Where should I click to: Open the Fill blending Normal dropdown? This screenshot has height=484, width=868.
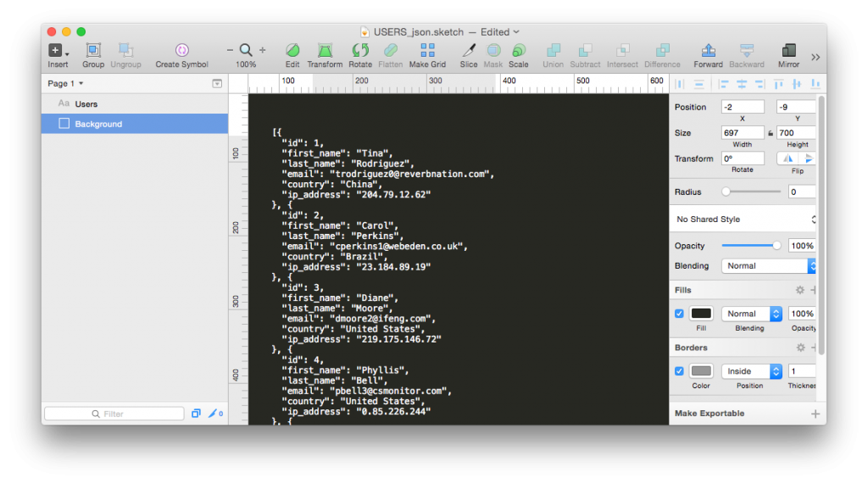[x=752, y=314]
